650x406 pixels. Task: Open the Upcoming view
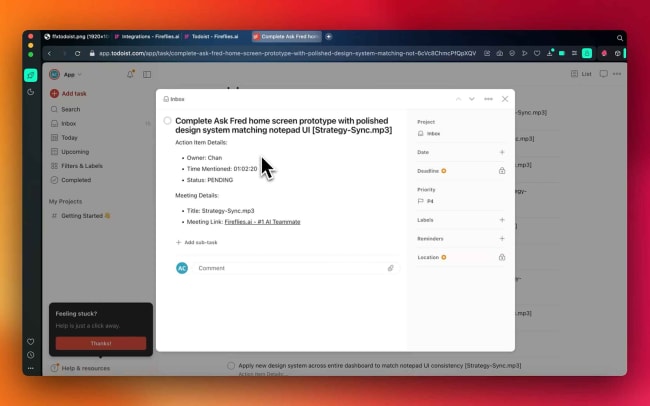point(70,152)
